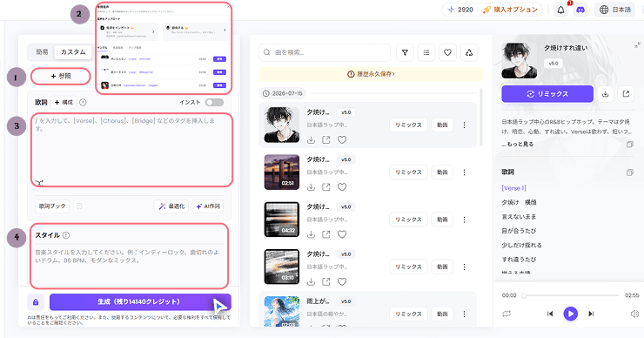Download the 02:51 track

coord(312,187)
